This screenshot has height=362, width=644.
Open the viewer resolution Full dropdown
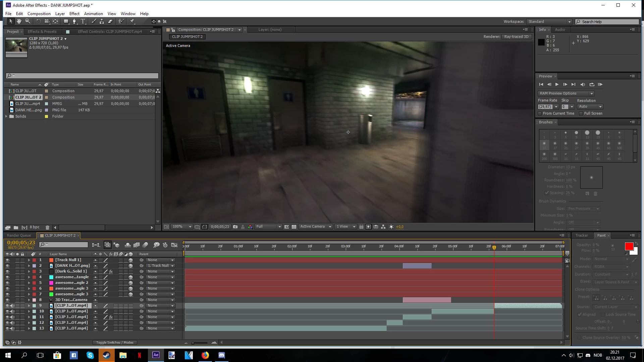268,227
